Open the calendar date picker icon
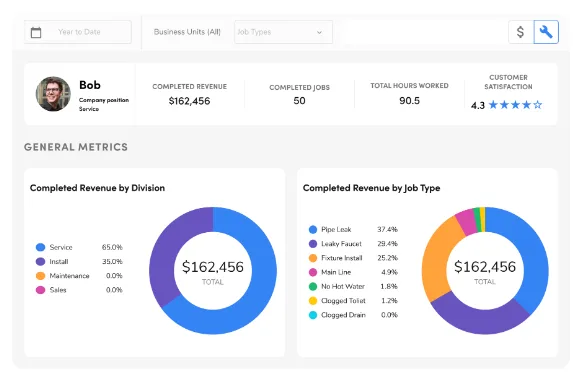 pyautogui.click(x=36, y=32)
